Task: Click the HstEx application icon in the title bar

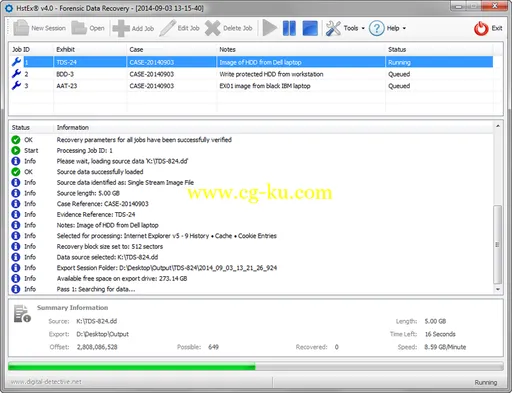Action: click(x=9, y=8)
